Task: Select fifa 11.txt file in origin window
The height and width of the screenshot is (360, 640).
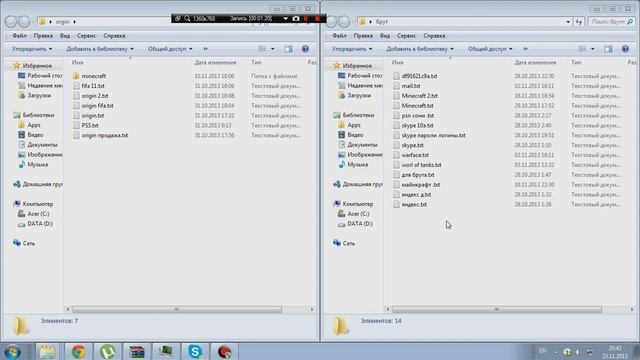Action: pos(93,86)
